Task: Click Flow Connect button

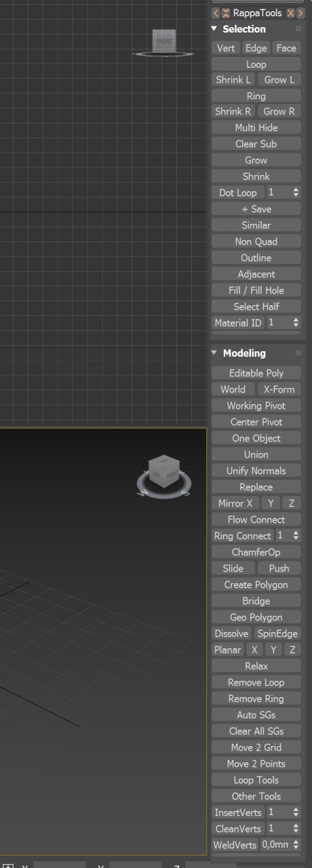Action: coord(256,519)
